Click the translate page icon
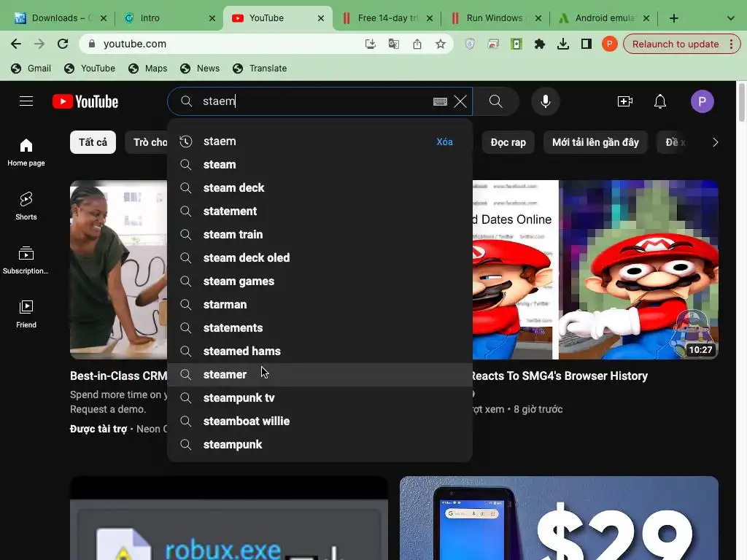This screenshot has width=747, height=560. [x=393, y=44]
